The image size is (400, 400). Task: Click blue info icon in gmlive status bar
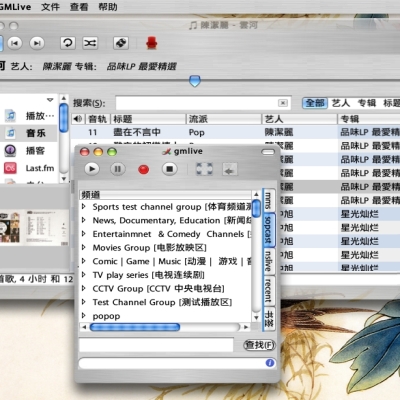pyautogui.click(x=270, y=363)
